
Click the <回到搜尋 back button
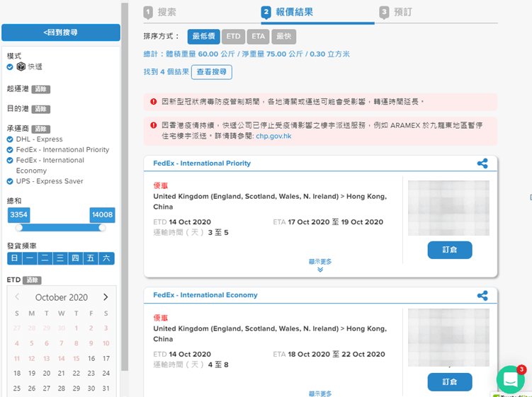[x=61, y=33]
